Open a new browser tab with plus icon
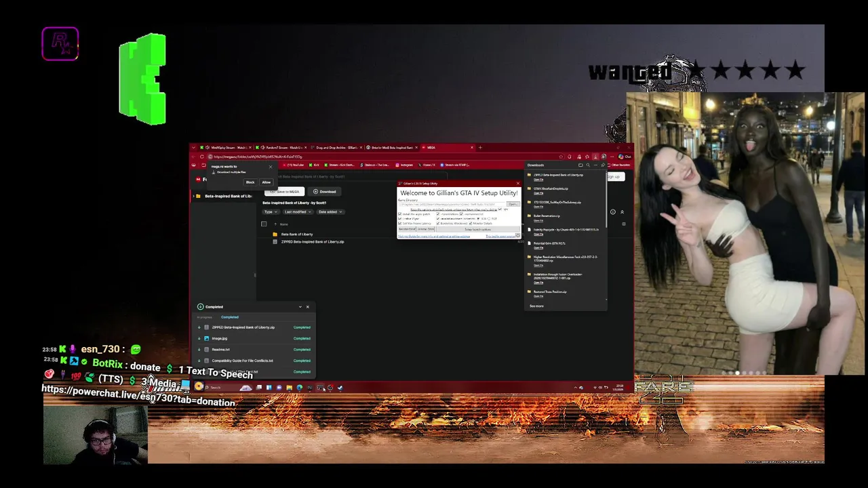Image resolution: width=868 pixels, height=488 pixels. click(x=480, y=147)
